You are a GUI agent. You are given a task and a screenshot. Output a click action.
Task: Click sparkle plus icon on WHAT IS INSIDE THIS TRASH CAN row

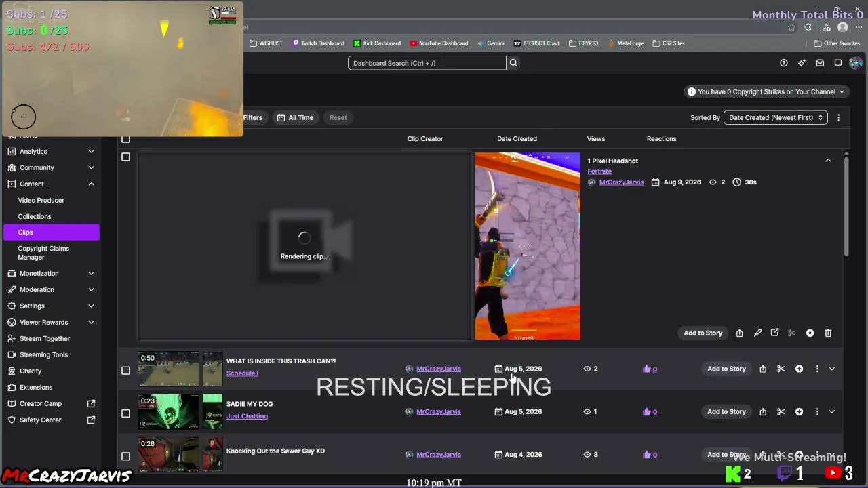(x=799, y=369)
